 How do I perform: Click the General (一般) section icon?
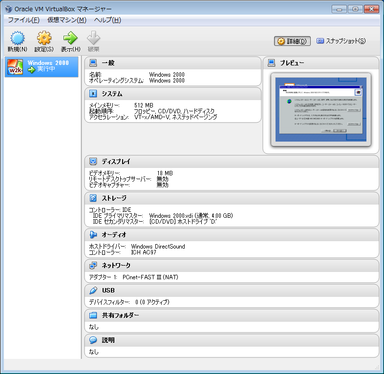click(93, 63)
